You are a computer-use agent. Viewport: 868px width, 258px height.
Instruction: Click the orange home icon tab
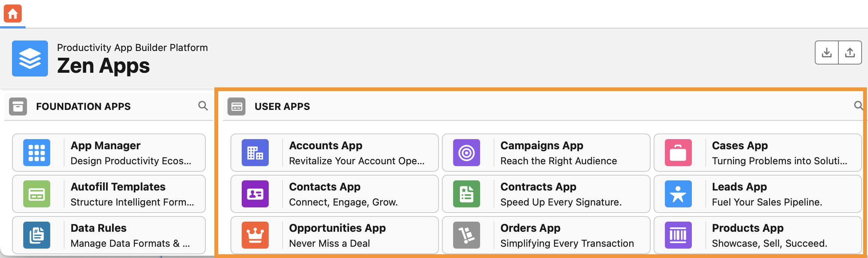tap(13, 14)
